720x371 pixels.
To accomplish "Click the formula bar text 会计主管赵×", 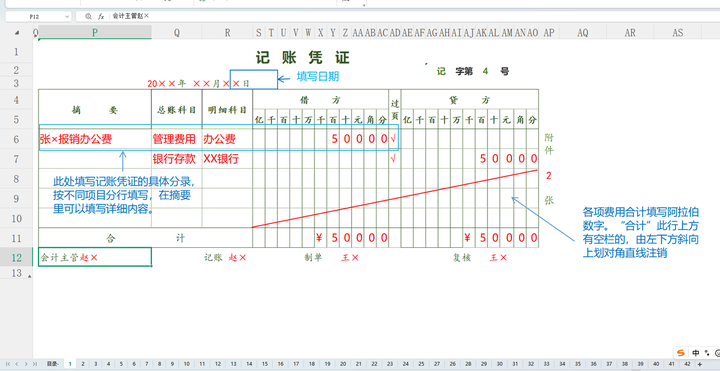I will click(x=131, y=16).
